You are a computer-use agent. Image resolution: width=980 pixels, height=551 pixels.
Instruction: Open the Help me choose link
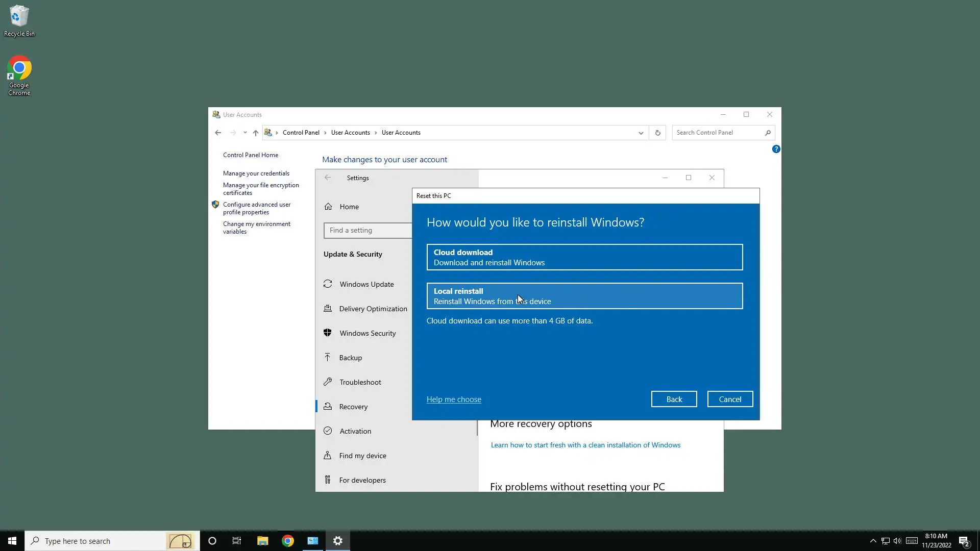click(x=454, y=399)
